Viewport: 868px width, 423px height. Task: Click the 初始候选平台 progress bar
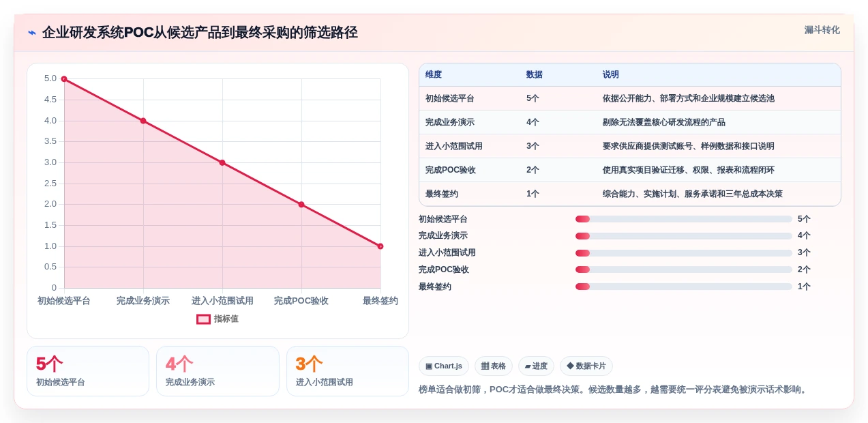click(x=684, y=219)
